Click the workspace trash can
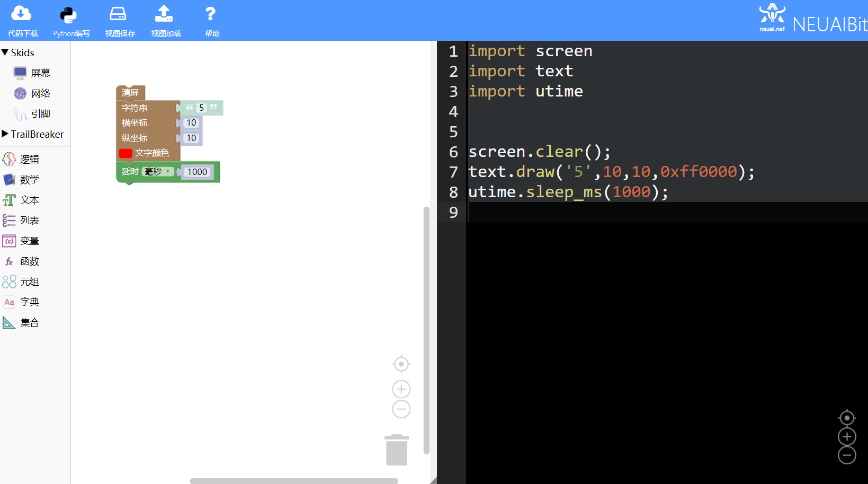Viewport: 868px width, 484px height. point(397,450)
